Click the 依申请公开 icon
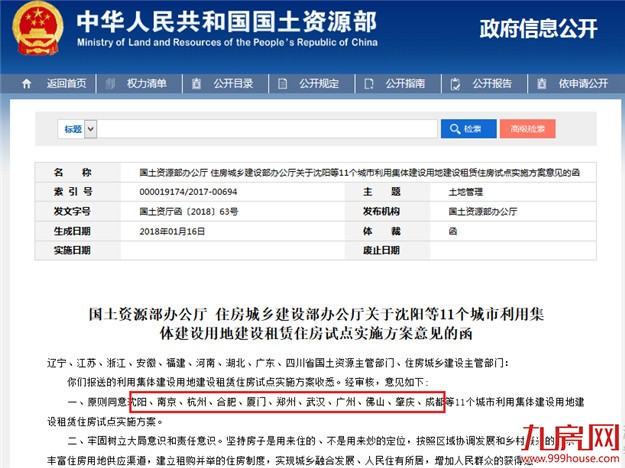The image size is (625, 468). (x=541, y=84)
